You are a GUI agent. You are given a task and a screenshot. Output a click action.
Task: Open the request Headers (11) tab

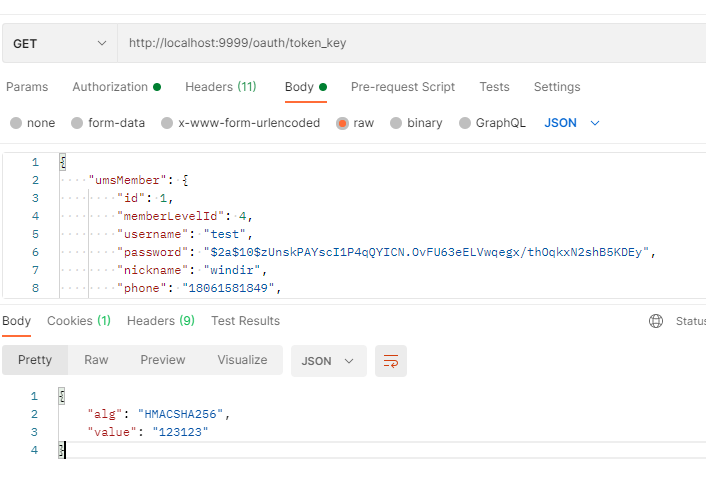pyautogui.click(x=221, y=87)
